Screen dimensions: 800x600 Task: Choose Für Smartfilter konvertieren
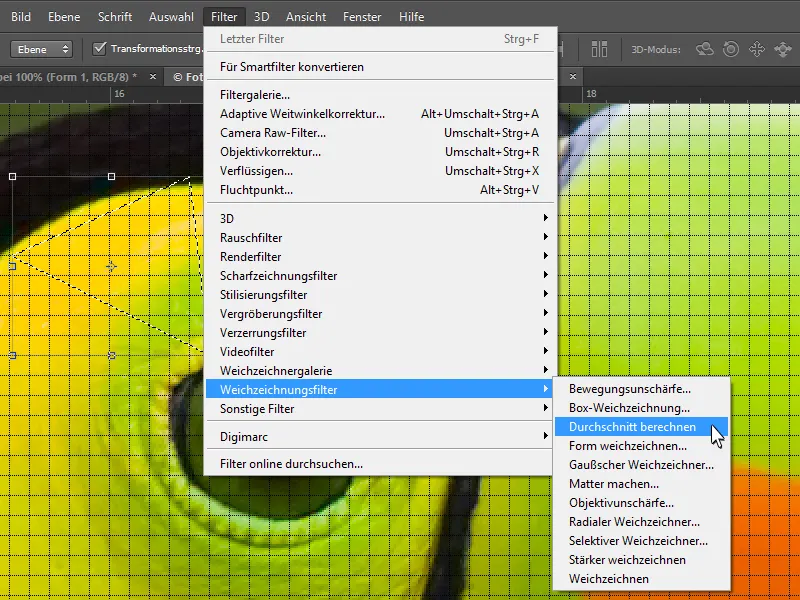coord(380,67)
